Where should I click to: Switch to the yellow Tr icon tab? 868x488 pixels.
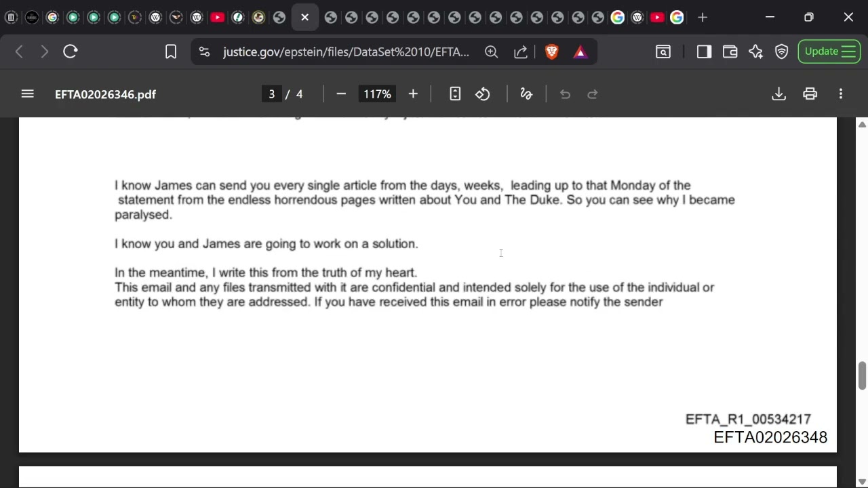[135, 18]
